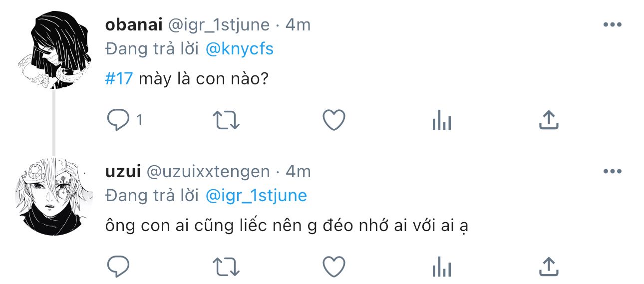Open obanai display name profile

[x=131, y=25]
